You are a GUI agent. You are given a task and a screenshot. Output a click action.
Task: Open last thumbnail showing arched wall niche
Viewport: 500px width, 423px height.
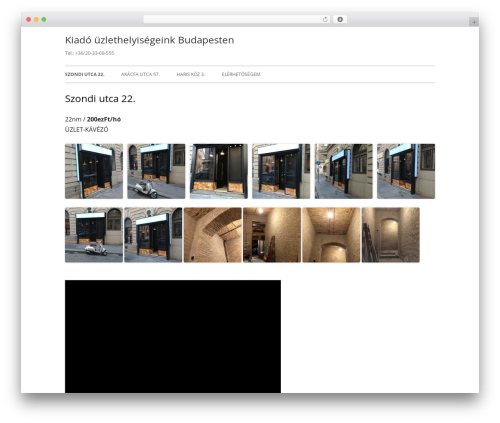(391, 235)
